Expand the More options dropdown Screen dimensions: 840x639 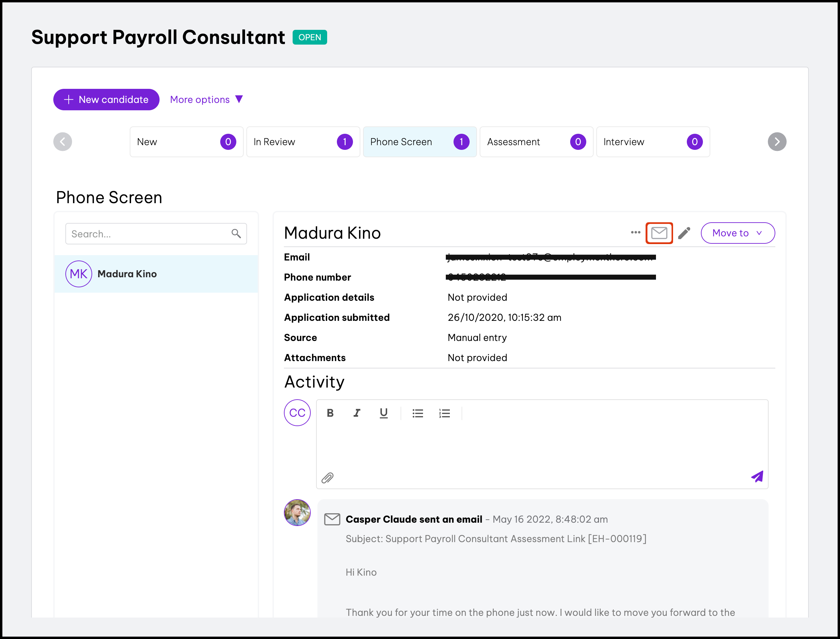click(x=206, y=100)
